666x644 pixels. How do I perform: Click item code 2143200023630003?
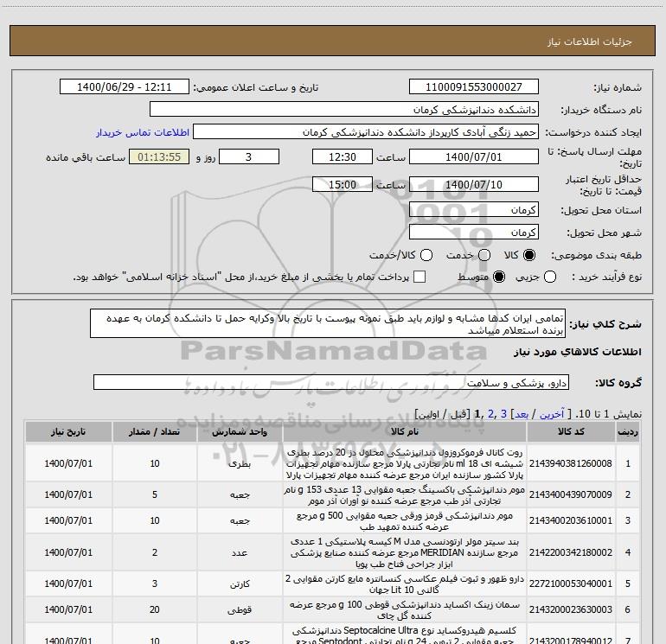[x=571, y=609]
